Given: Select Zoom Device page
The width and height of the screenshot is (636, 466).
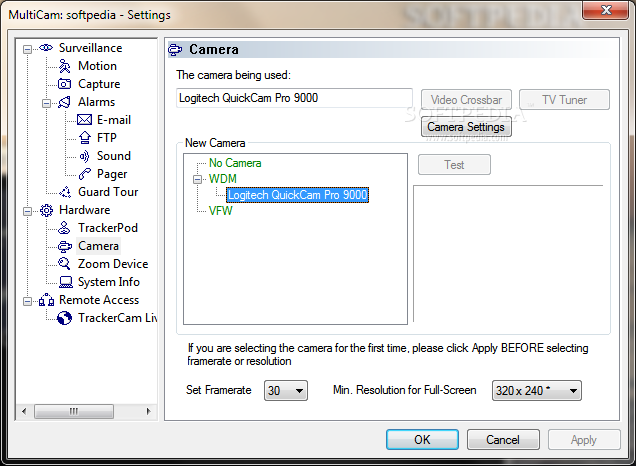Looking at the screenshot, I should tap(113, 264).
